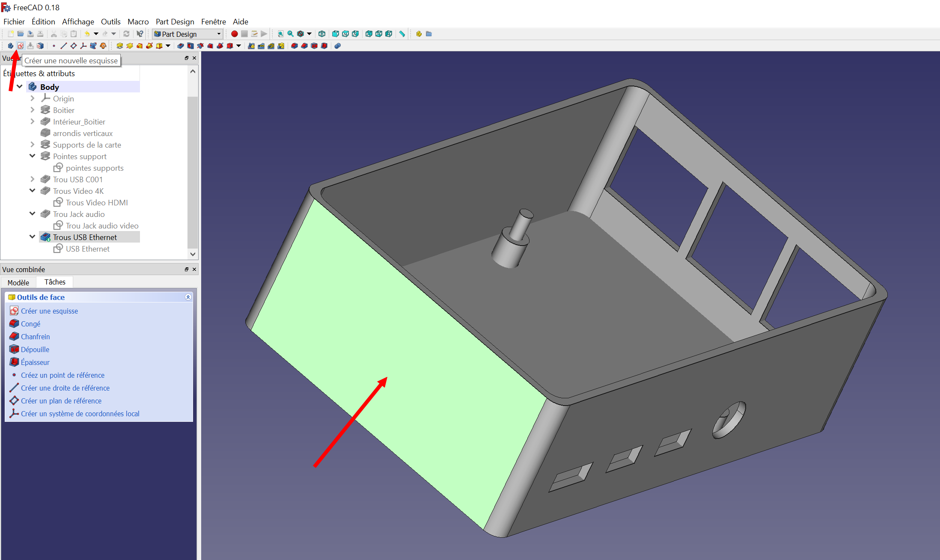Select the Revolution tool icon
940x560 pixels.
[x=130, y=46]
